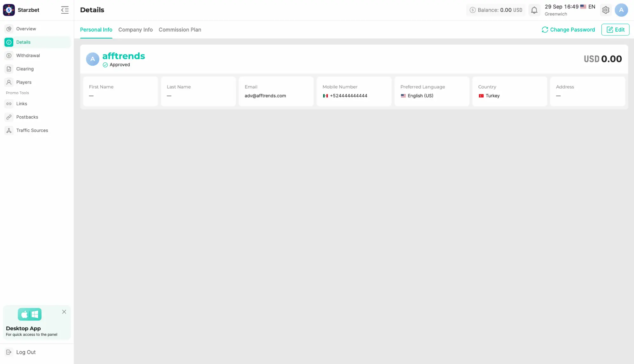The width and height of the screenshot is (634, 364).
Task: Click the Desktop App Apple/Windows icon
Action: tap(29, 314)
